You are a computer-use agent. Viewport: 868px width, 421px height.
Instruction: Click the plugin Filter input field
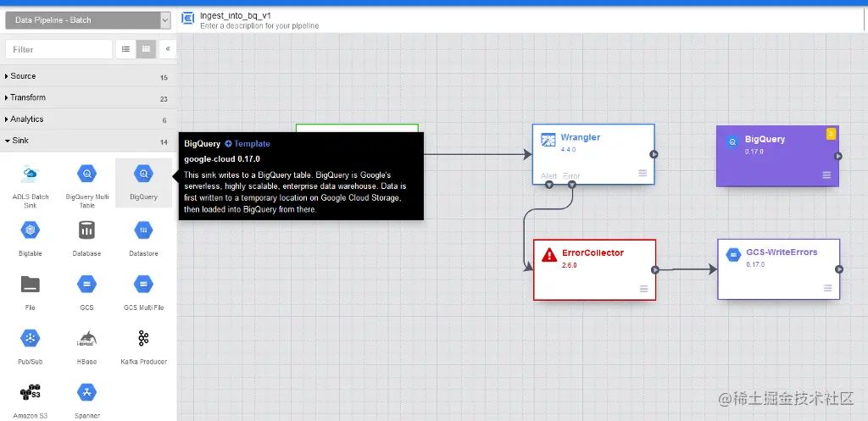point(58,49)
